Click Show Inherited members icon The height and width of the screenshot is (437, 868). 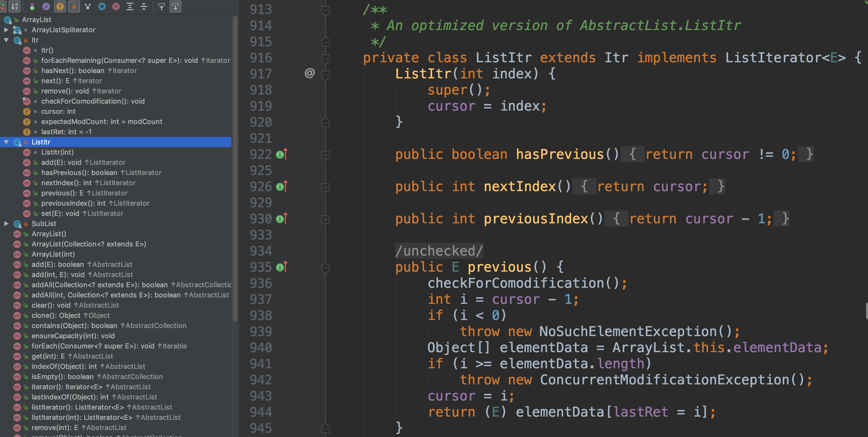coord(32,6)
